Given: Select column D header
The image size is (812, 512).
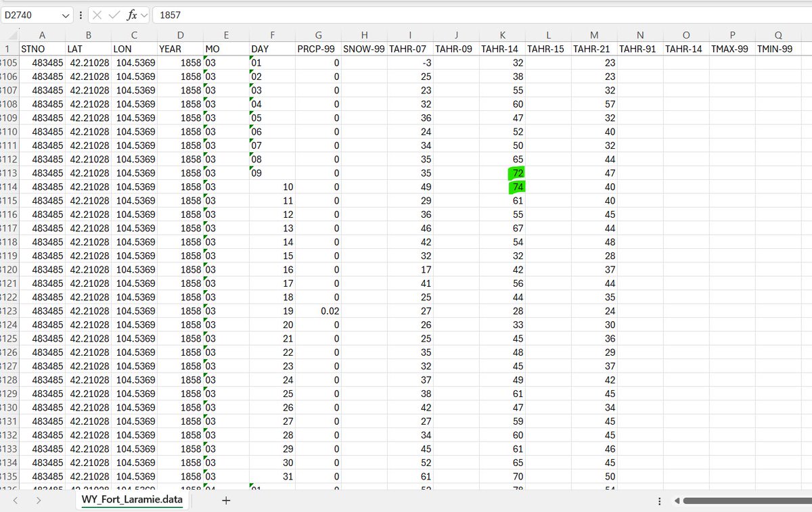Looking at the screenshot, I should pyautogui.click(x=180, y=35).
